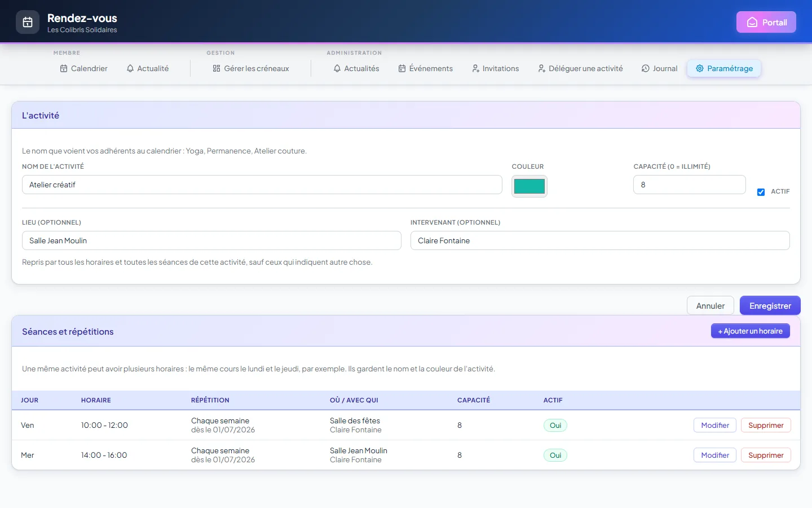812x508 pixels.
Task: Open the Calendrier tab
Action: point(83,68)
